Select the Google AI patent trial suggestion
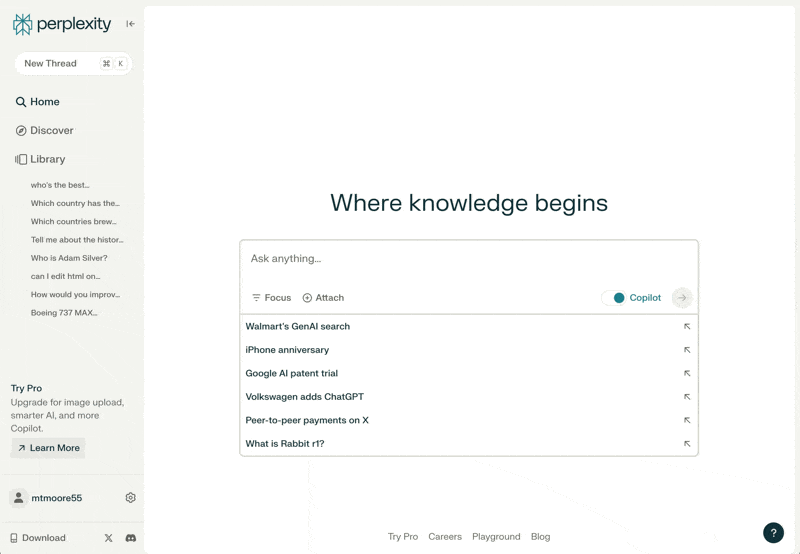Screen dimensions: 800x554 (468, 373)
